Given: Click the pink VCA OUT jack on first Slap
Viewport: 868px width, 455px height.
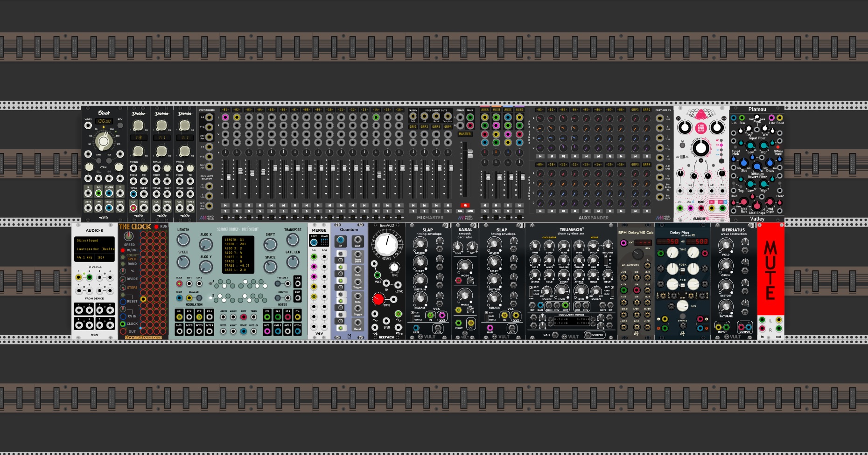Looking at the screenshot, I should tap(442, 316).
